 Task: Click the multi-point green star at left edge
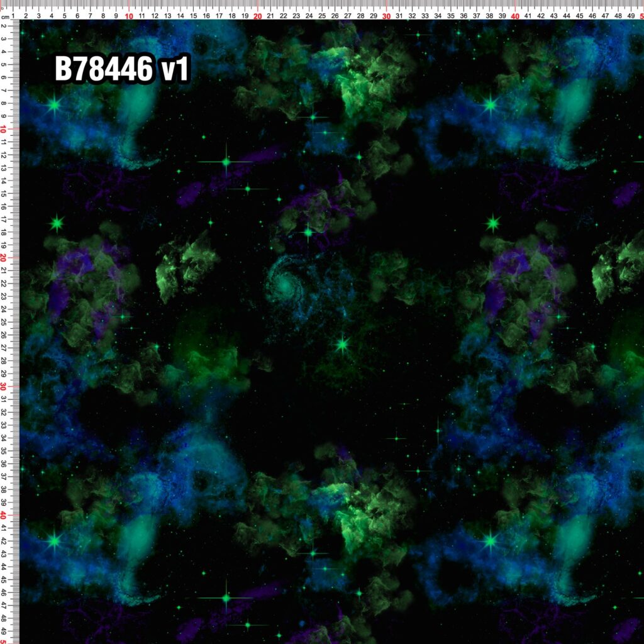point(57,224)
